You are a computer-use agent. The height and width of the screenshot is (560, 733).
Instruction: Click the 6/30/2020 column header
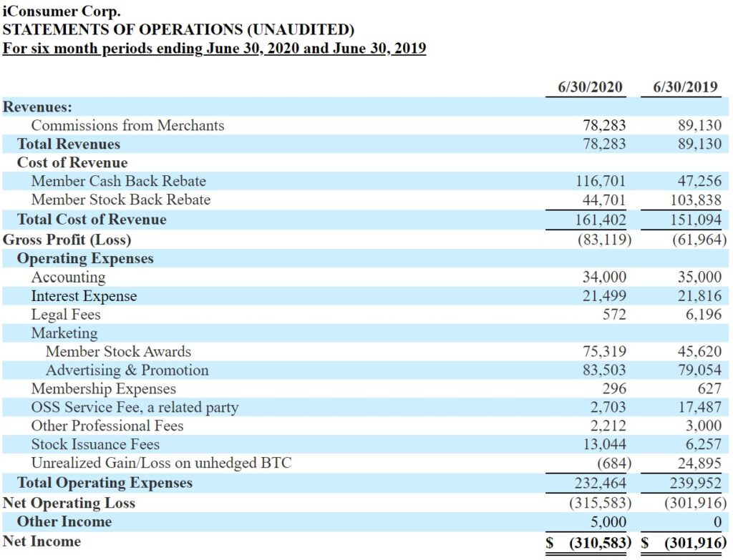click(x=591, y=87)
